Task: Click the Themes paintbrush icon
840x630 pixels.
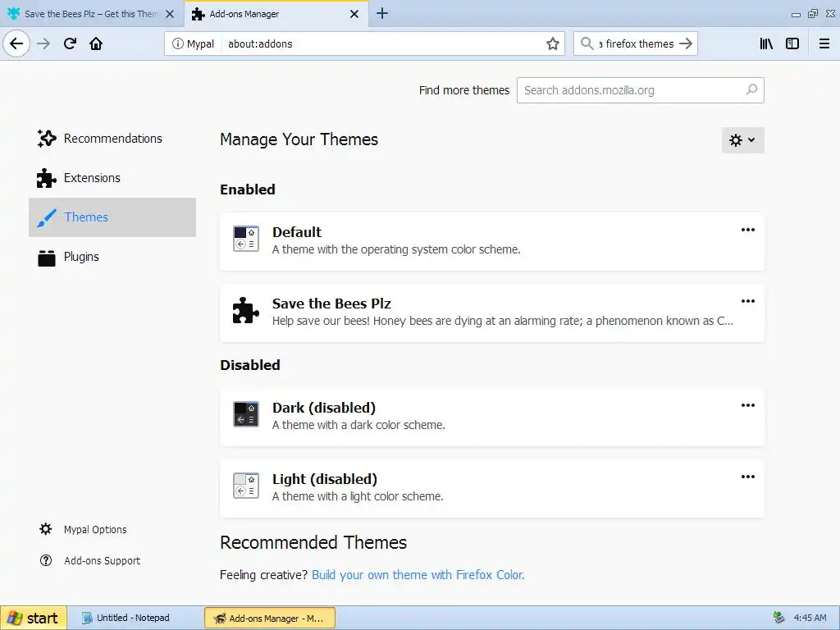Action: (47, 217)
